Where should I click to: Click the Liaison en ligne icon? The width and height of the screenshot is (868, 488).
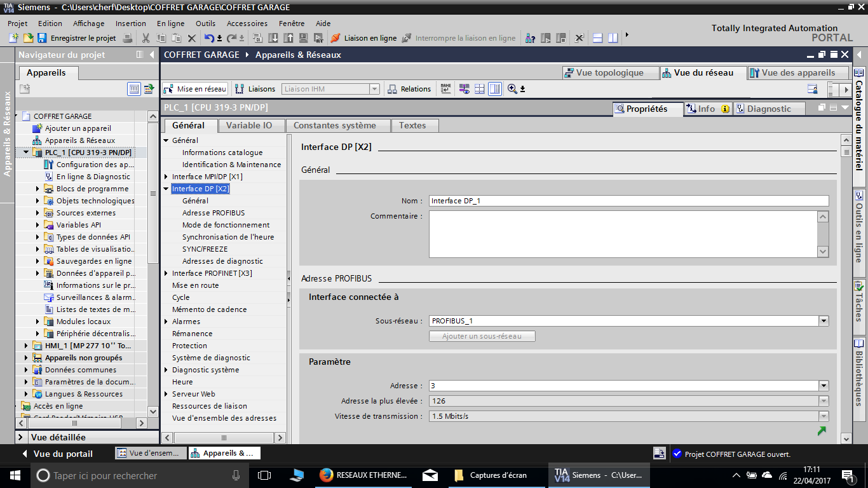pyautogui.click(x=336, y=38)
